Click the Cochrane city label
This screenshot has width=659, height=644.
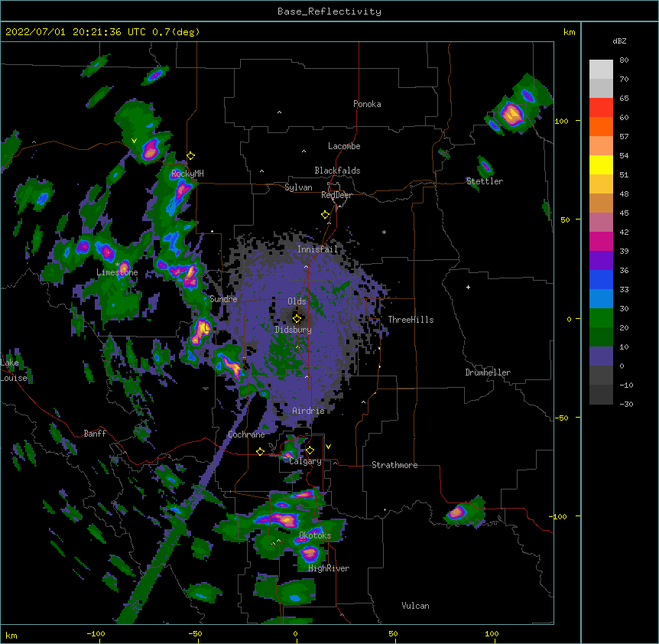[x=246, y=434]
